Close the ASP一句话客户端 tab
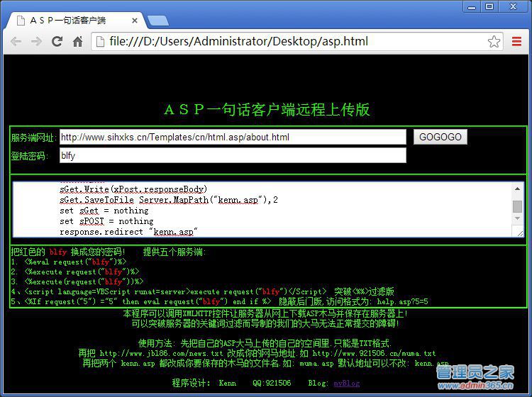This screenshot has height=397, width=532. (x=135, y=21)
